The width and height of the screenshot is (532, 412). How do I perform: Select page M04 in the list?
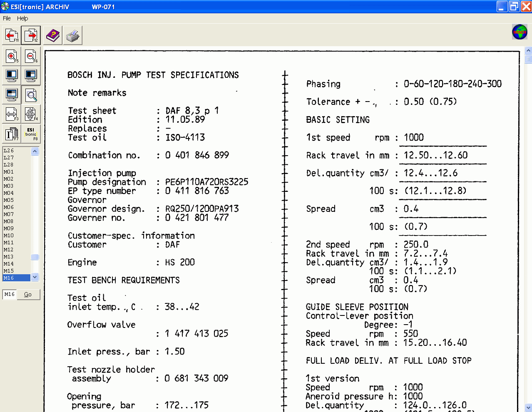pyautogui.click(x=17, y=193)
